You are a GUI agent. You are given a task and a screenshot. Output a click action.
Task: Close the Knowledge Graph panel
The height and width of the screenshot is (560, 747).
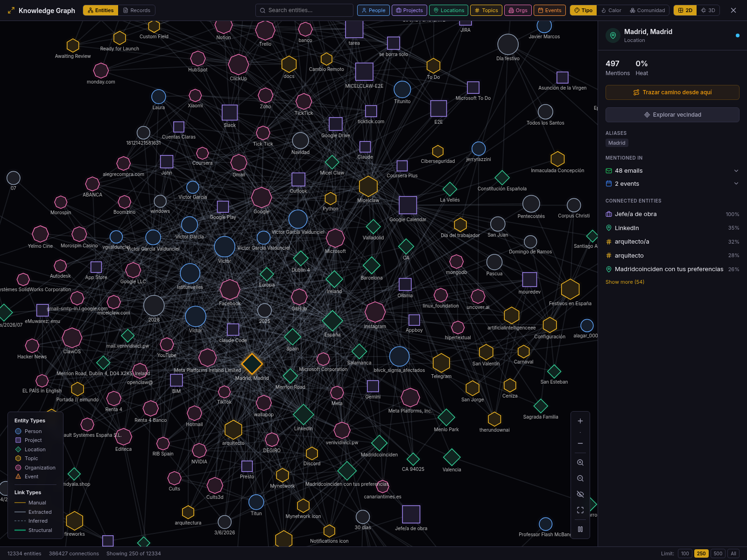coord(733,10)
